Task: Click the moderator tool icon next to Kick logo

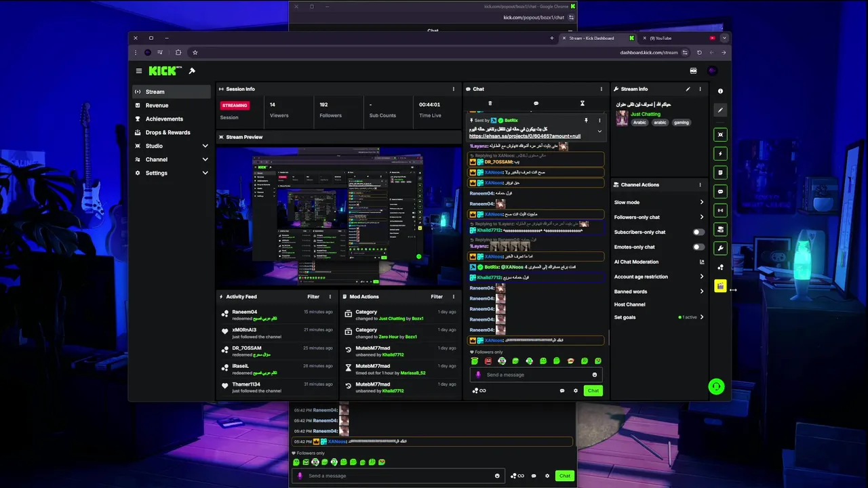Action: (x=192, y=70)
